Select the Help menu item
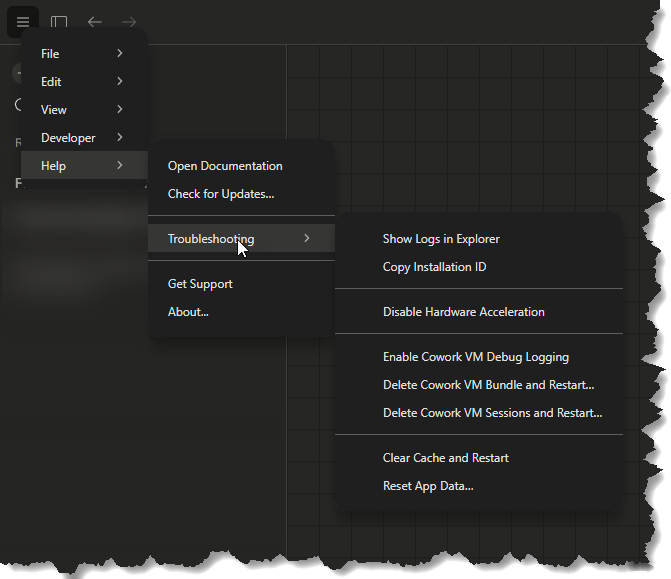Viewport: 671px width, 579px height. [x=84, y=165]
